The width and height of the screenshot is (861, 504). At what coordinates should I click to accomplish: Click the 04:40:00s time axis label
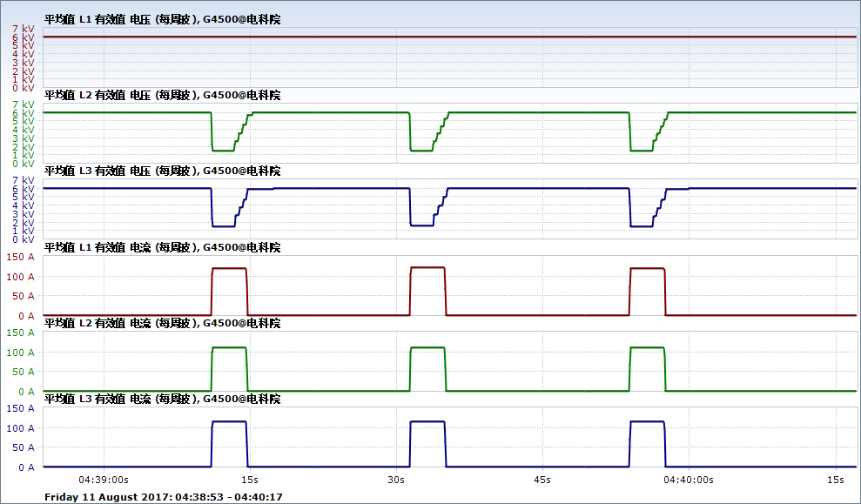689,480
